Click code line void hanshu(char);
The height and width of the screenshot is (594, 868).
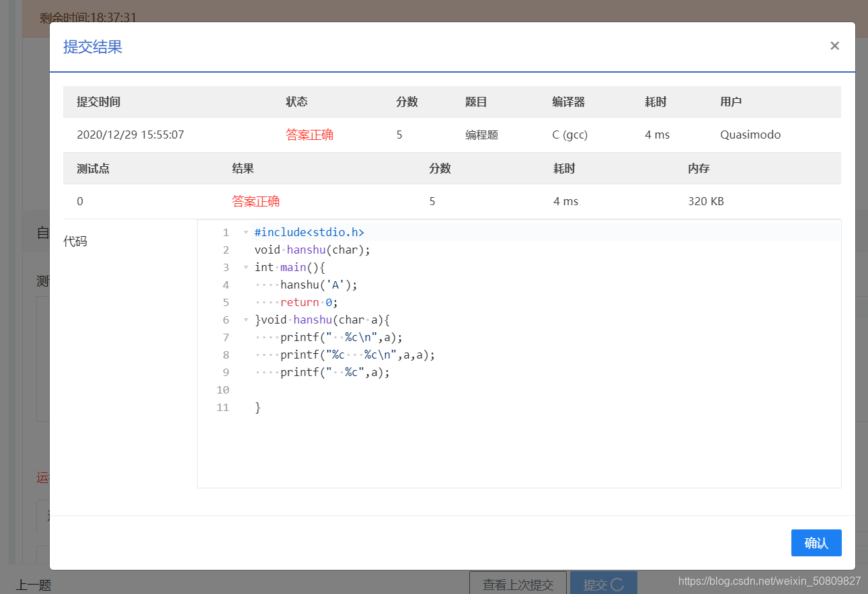(x=313, y=250)
